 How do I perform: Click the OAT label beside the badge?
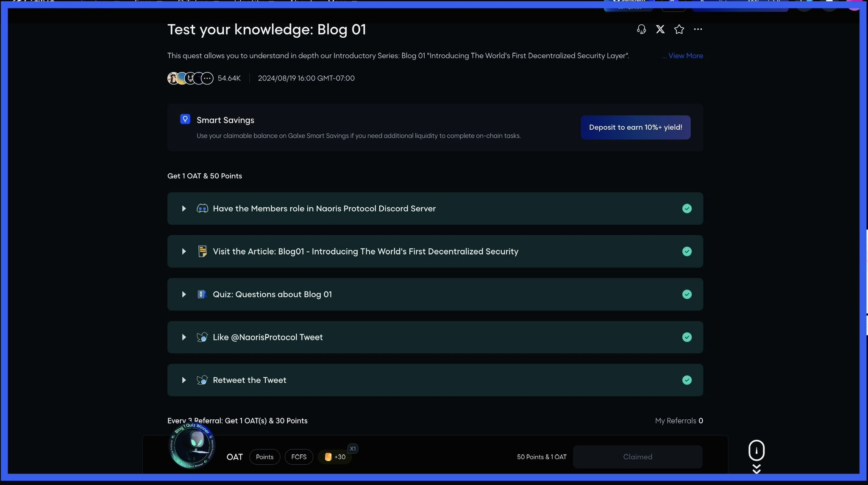pos(234,457)
